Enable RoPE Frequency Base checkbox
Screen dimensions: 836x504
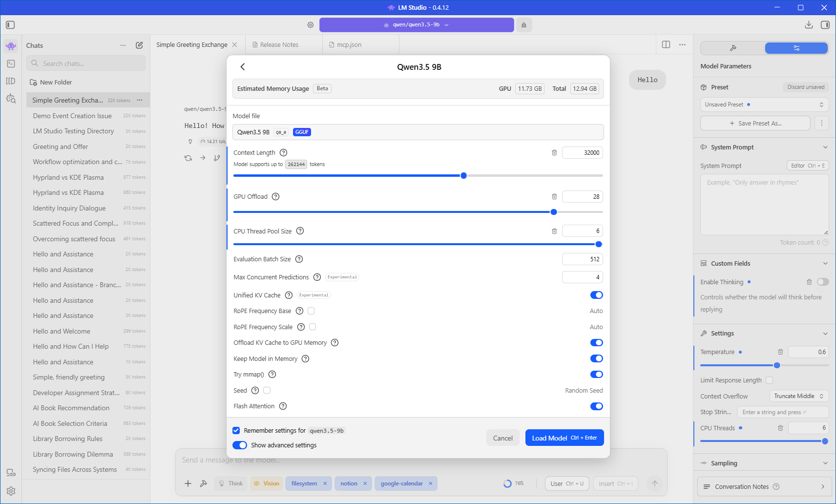tap(311, 311)
